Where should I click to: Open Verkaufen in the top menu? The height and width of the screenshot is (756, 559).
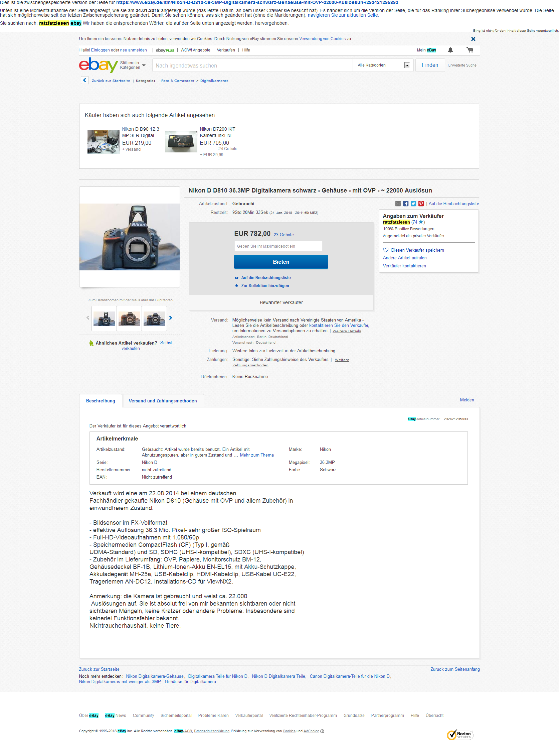[226, 50]
